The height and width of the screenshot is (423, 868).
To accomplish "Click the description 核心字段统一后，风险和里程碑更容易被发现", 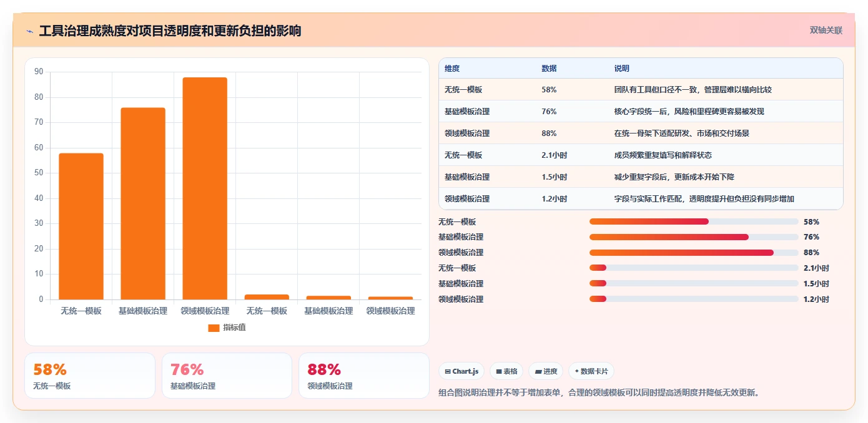I will [x=689, y=112].
